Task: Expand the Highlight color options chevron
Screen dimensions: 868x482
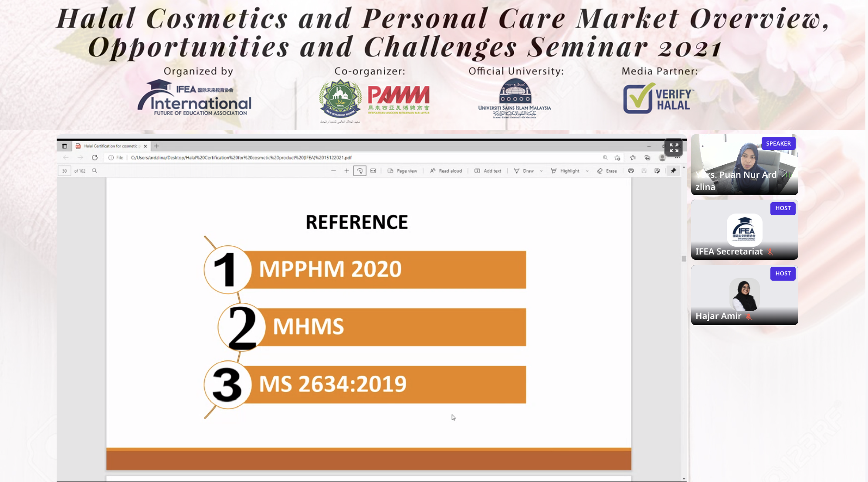Action: point(587,170)
